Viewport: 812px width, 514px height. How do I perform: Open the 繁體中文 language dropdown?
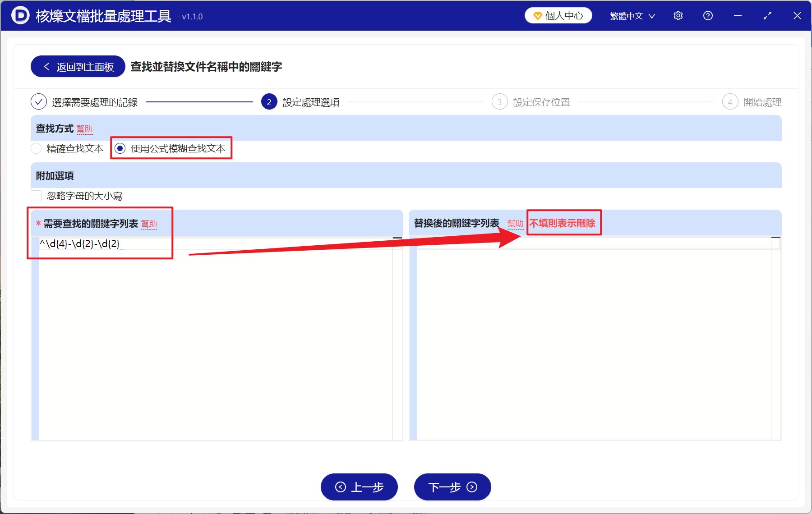tap(632, 16)
